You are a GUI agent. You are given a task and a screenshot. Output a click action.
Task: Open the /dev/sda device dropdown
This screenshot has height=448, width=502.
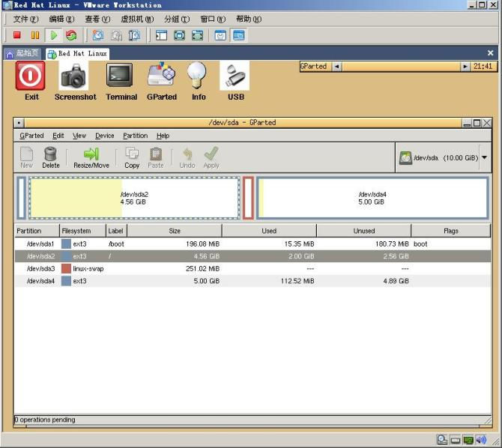click(484, 157)
